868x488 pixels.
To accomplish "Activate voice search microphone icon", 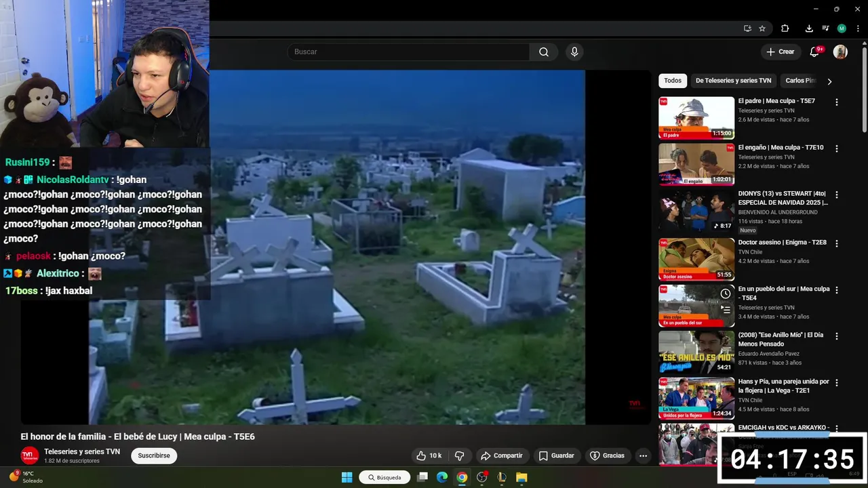I will pos(574,52).
